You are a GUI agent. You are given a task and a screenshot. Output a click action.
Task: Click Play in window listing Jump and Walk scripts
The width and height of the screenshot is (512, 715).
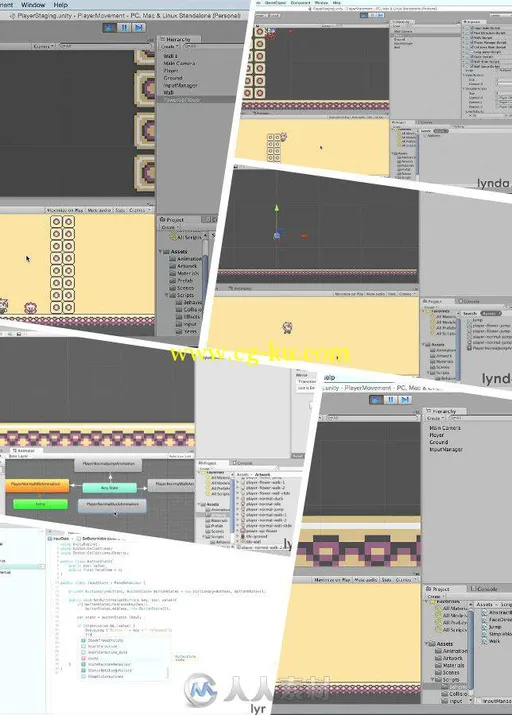(376, 400)
